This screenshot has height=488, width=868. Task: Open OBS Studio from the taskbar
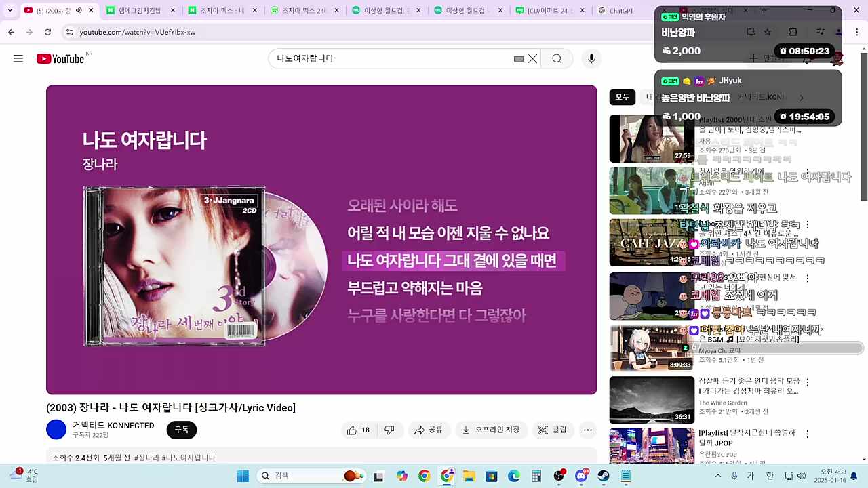[x=559, y=476]
